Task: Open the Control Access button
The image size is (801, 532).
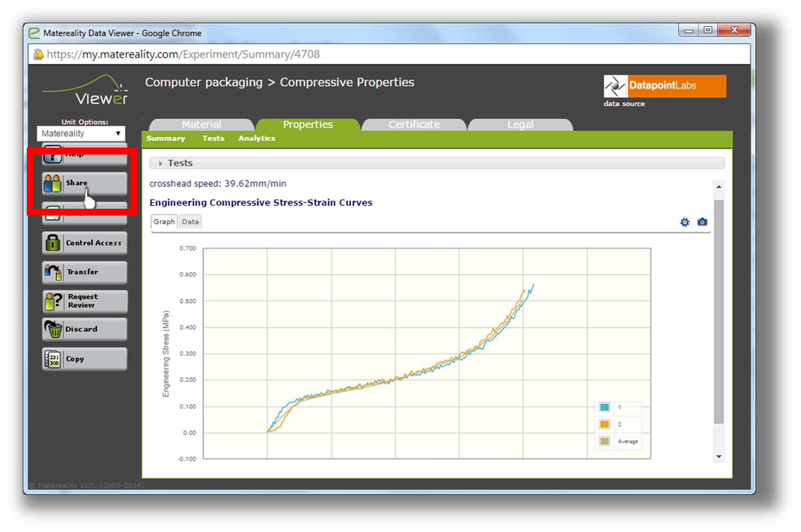Action: (x=84, y=243)
